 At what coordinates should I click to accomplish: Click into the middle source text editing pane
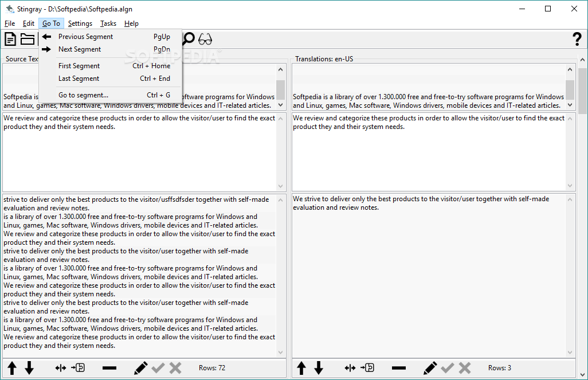tap(139, 152)
